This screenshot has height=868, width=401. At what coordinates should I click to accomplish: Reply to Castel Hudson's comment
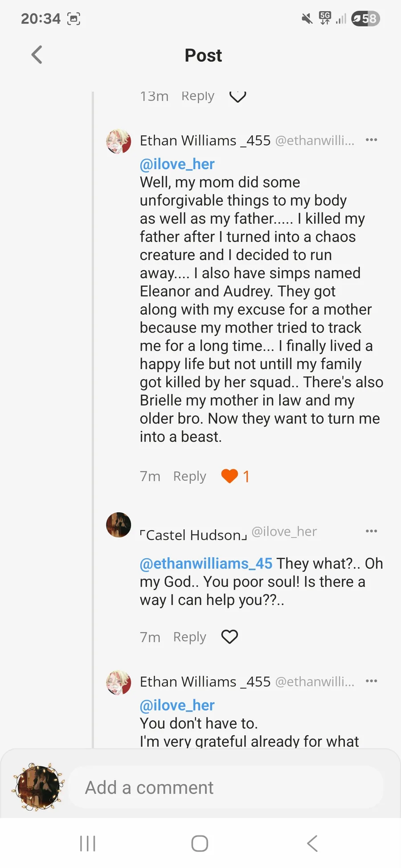coord(190,637)
